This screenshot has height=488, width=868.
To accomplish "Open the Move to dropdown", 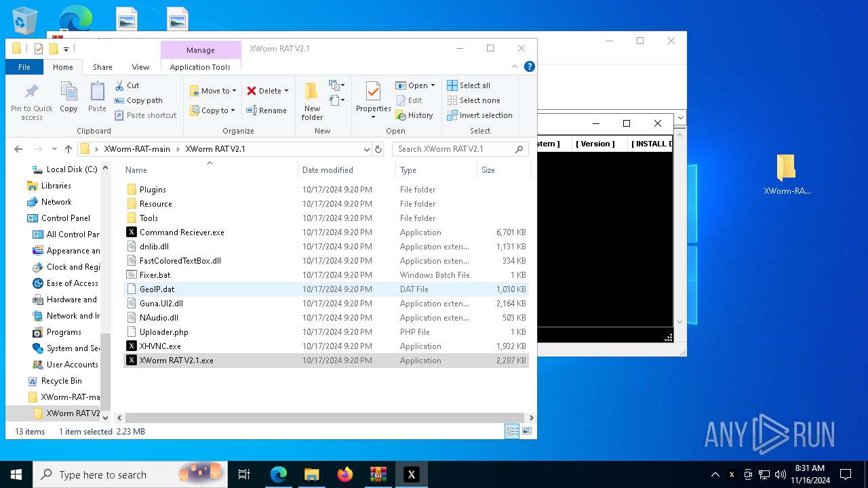I will click(213, 91).
